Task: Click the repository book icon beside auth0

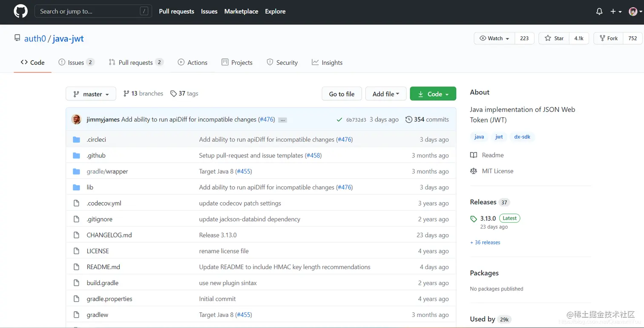Action: 17,38
